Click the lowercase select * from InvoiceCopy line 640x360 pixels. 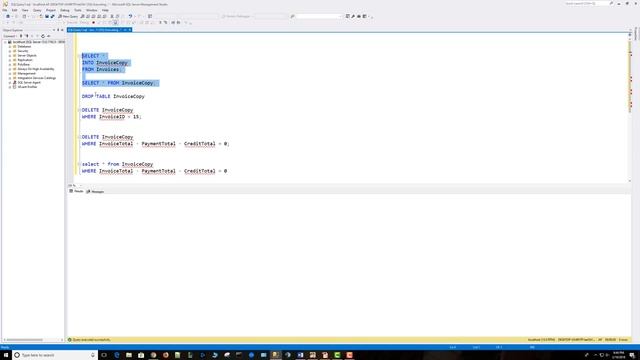point(118,164)
